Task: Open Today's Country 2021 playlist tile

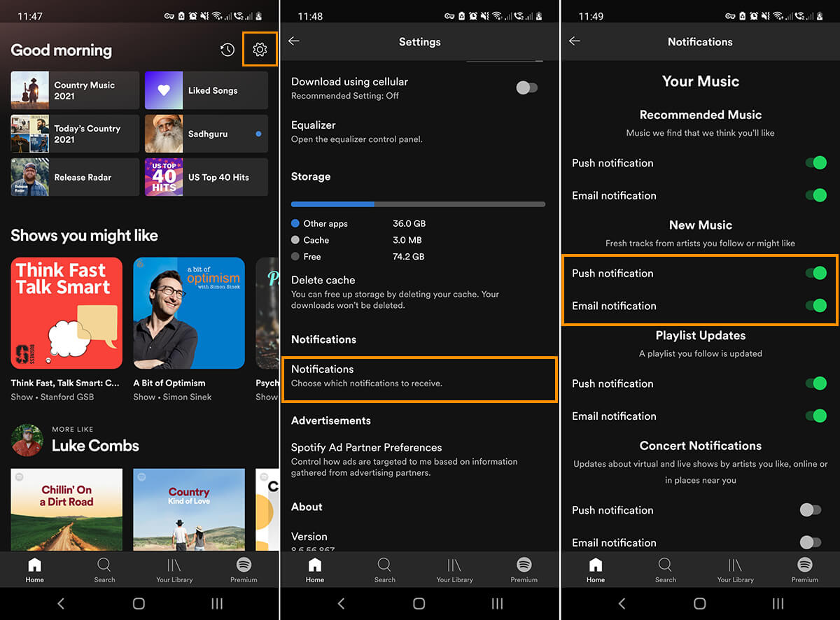Action: 75,134
